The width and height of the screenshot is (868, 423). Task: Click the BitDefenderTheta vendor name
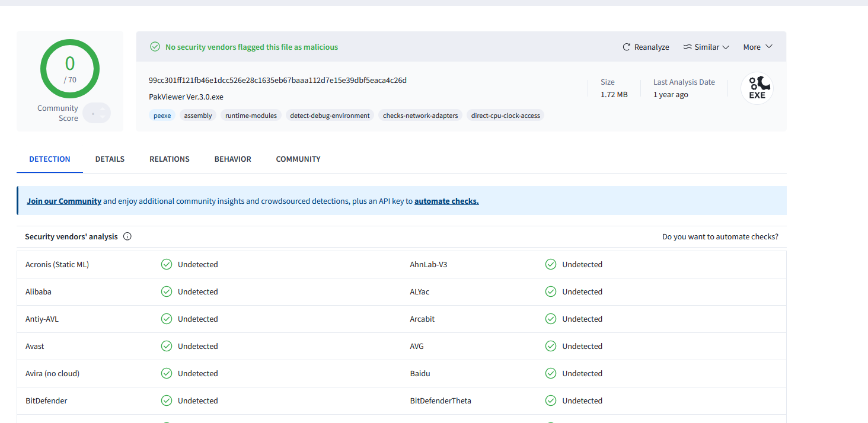coord(441,400)
